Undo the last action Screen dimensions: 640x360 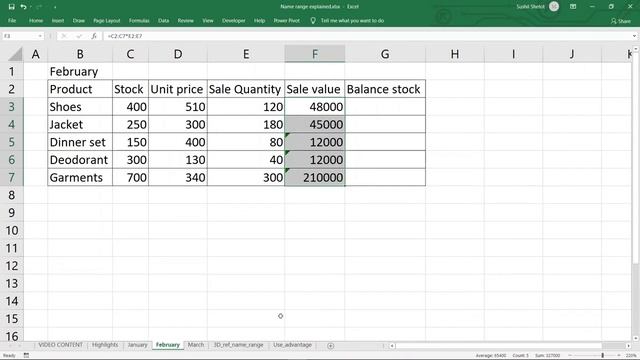23,7
